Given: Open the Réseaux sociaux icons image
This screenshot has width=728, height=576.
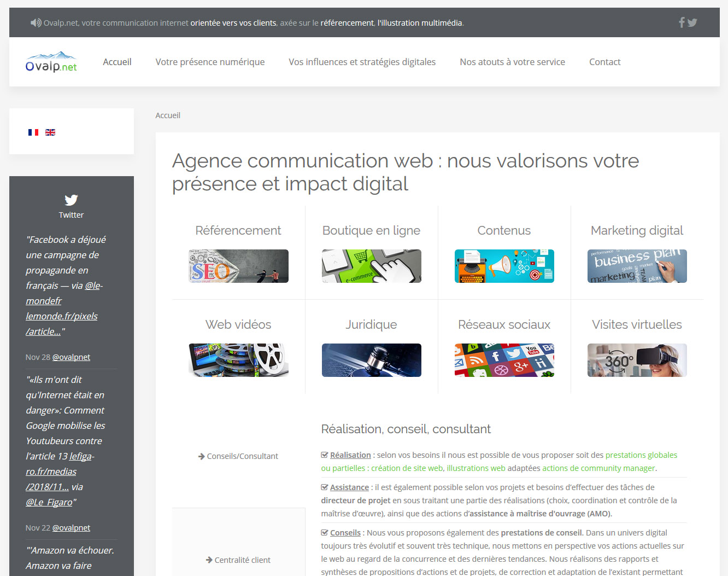Looking at the screenshot, I should coord(504,360).
